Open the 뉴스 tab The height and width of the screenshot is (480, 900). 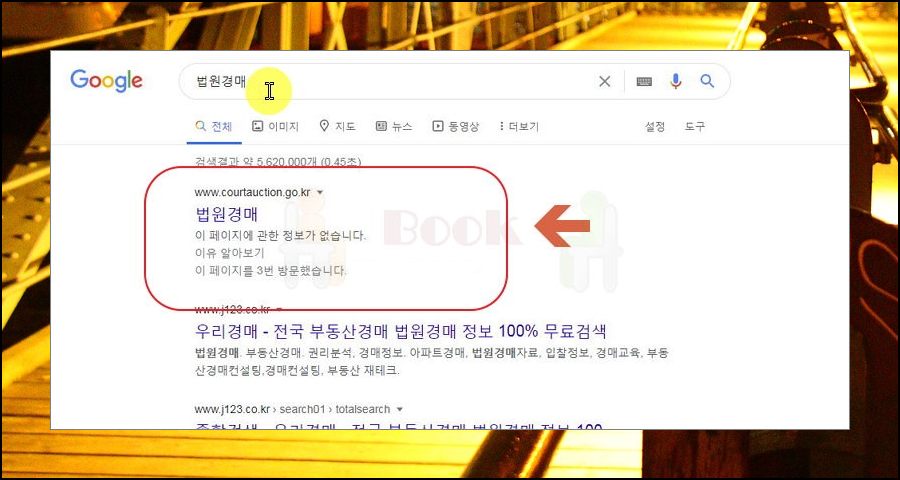(394, 126)
